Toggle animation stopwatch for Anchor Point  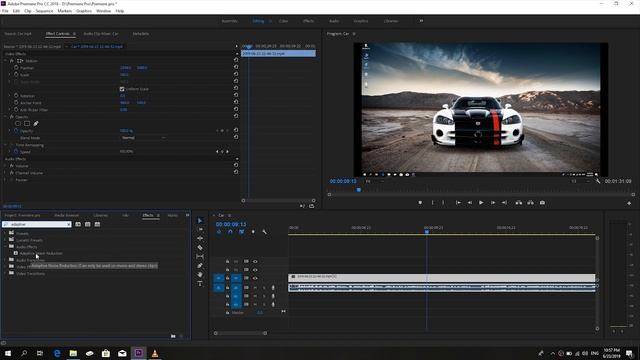pos(16,102)
